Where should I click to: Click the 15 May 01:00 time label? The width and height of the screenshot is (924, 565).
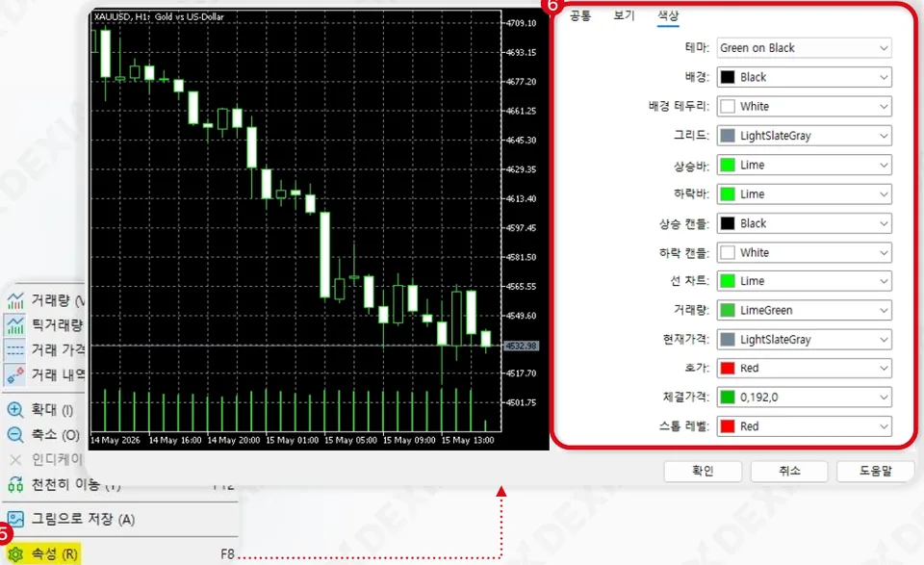click(x=293, y=440)
